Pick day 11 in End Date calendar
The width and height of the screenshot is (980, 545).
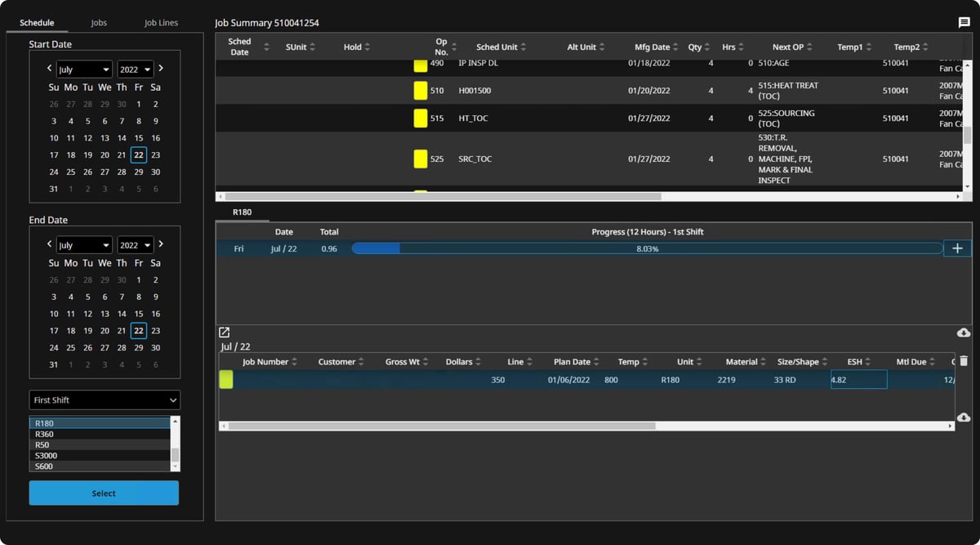71,314
